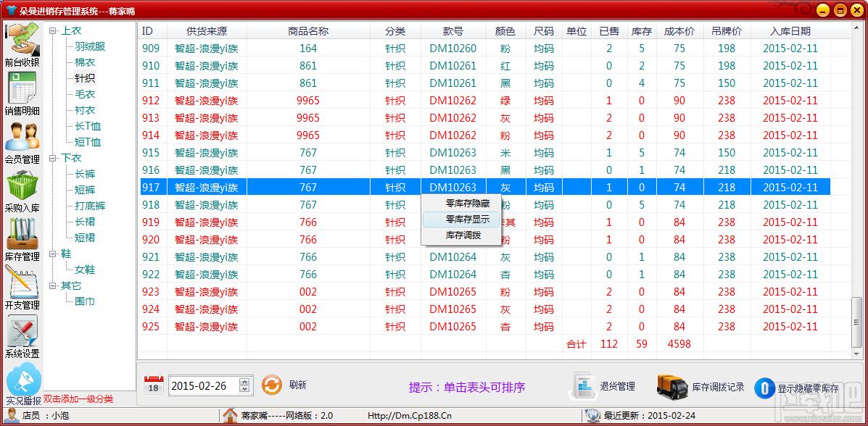Open the 采购入库 purchase basket icon
The height and width of the screenshot is (426, 868).
coord(22,185)
